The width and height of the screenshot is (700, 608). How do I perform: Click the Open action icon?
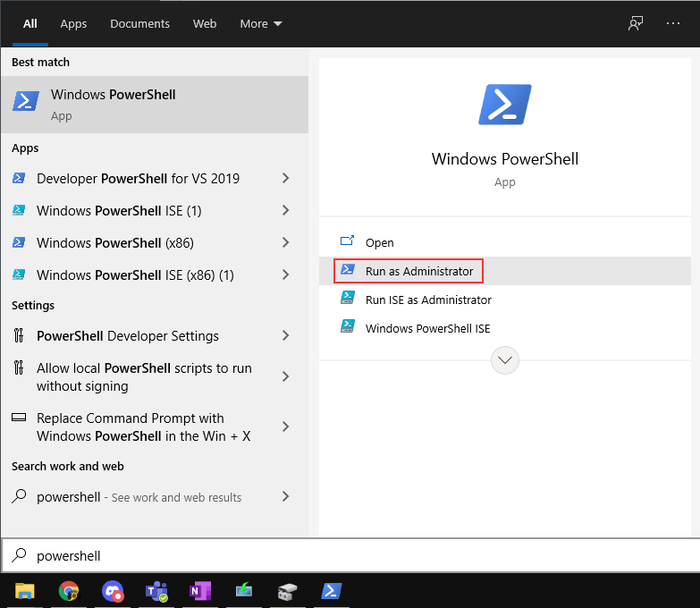[x=348, y=241]
